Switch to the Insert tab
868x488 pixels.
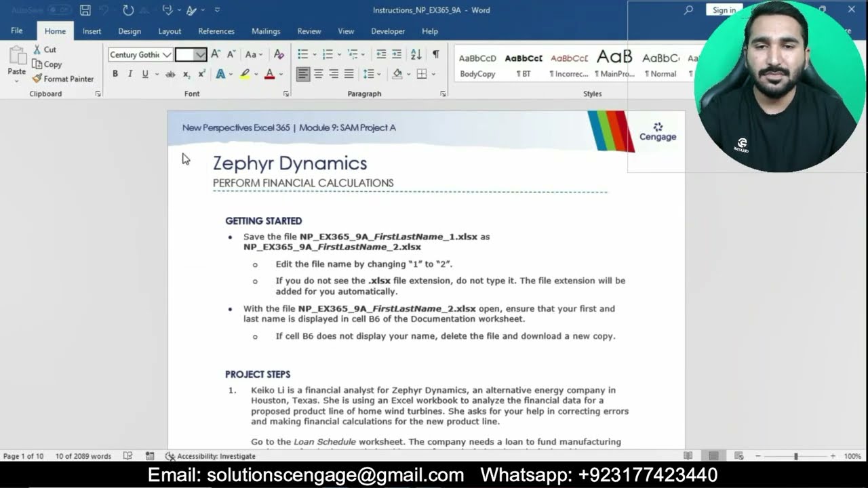92,31
